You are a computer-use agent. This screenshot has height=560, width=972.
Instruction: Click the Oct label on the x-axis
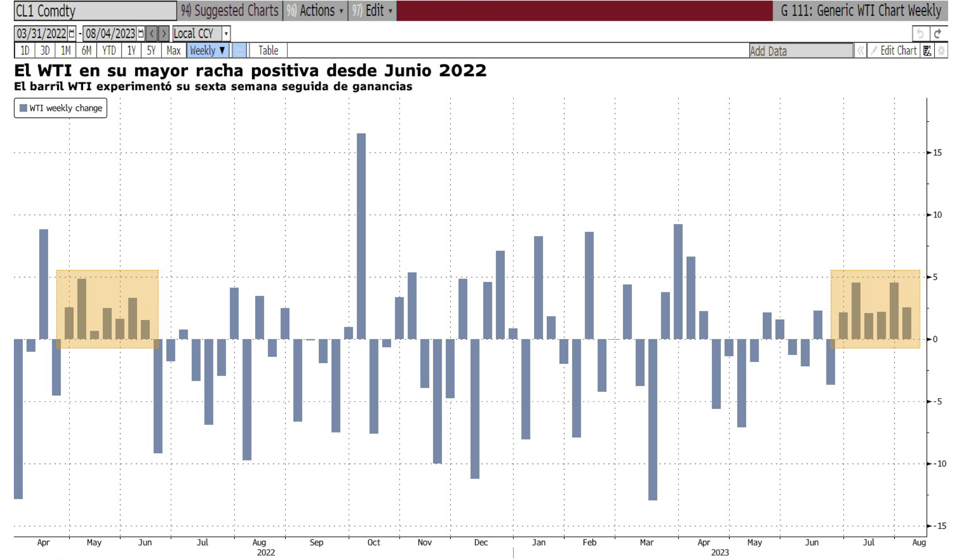(373, 542)
